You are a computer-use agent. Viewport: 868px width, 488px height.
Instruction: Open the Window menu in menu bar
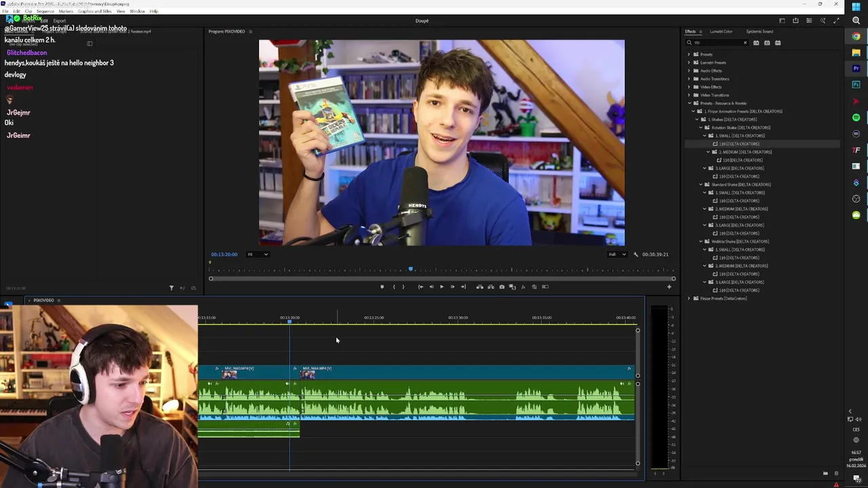pos(137,12)
